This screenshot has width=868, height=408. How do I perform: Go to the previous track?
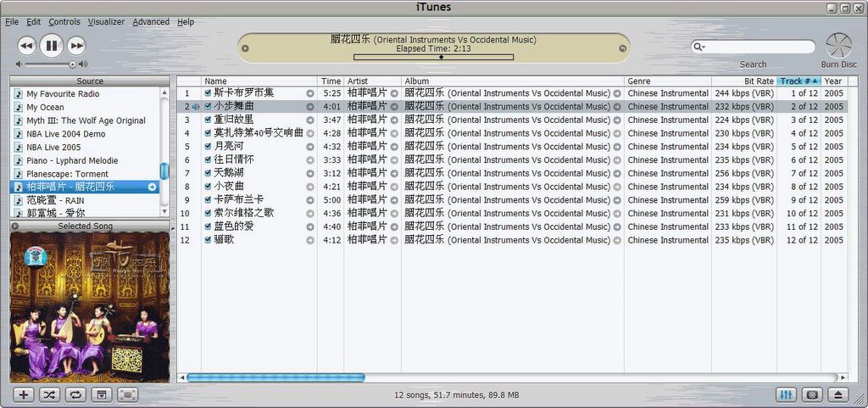[26, 46]
